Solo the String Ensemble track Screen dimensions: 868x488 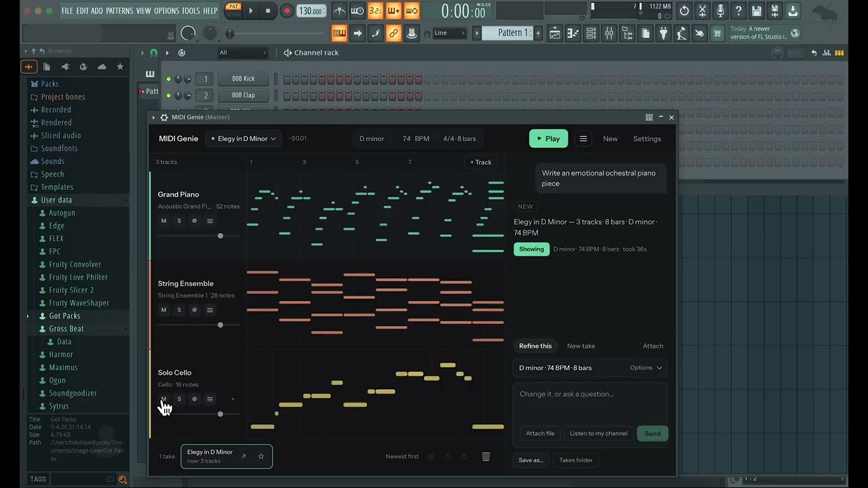(179, 310)
